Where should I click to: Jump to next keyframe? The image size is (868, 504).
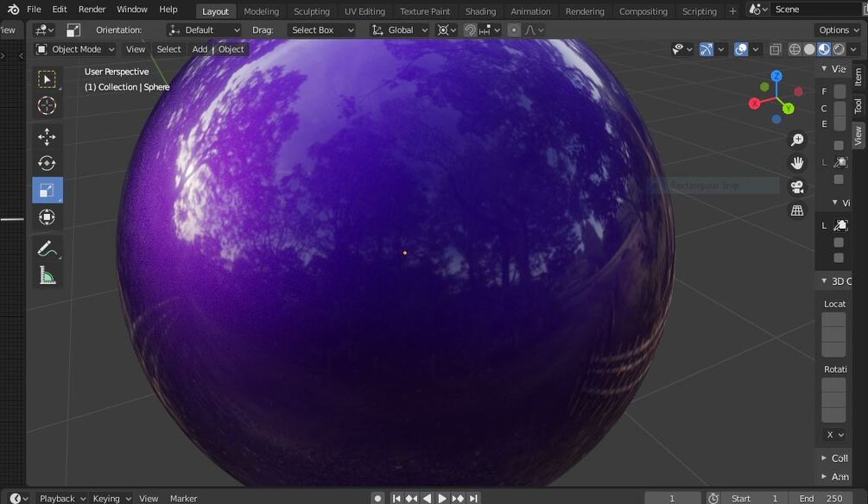click(x=458, y=499)
